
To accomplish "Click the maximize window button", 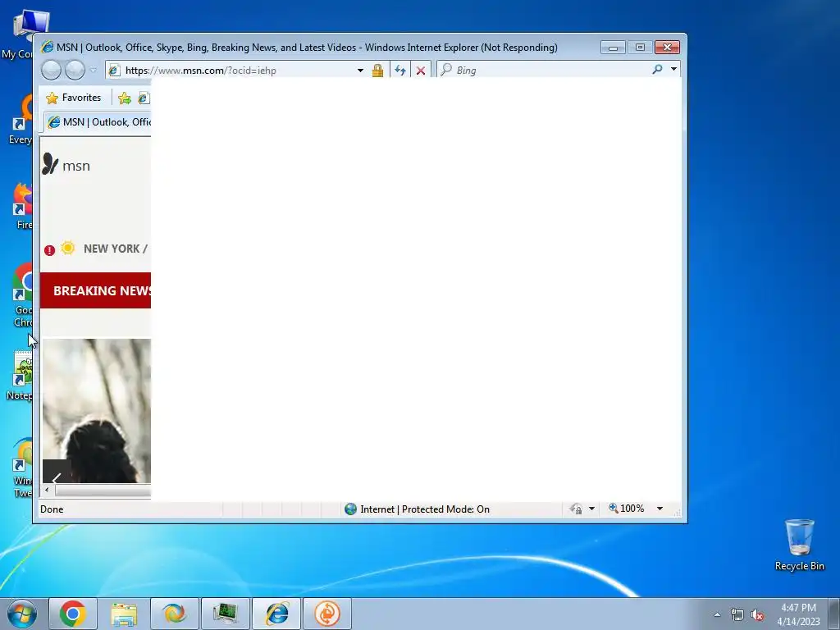I will tap(640, 48).
